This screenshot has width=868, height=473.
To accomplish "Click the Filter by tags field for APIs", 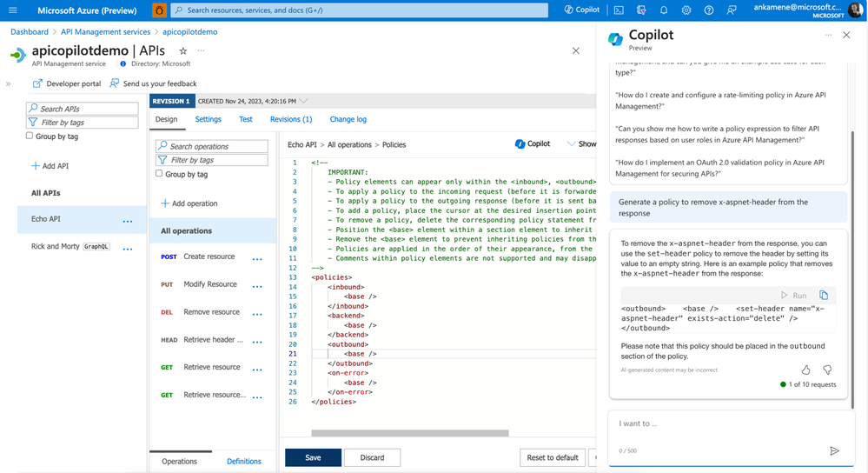I will click(82, 123).
